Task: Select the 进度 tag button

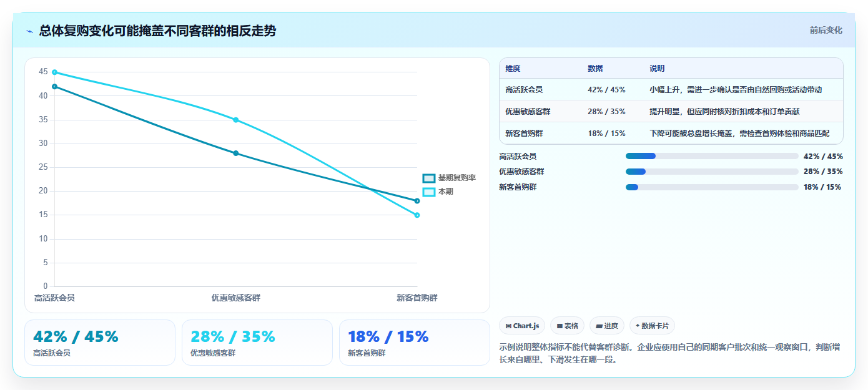Action: pyautogui.click(x=607, y=326)
